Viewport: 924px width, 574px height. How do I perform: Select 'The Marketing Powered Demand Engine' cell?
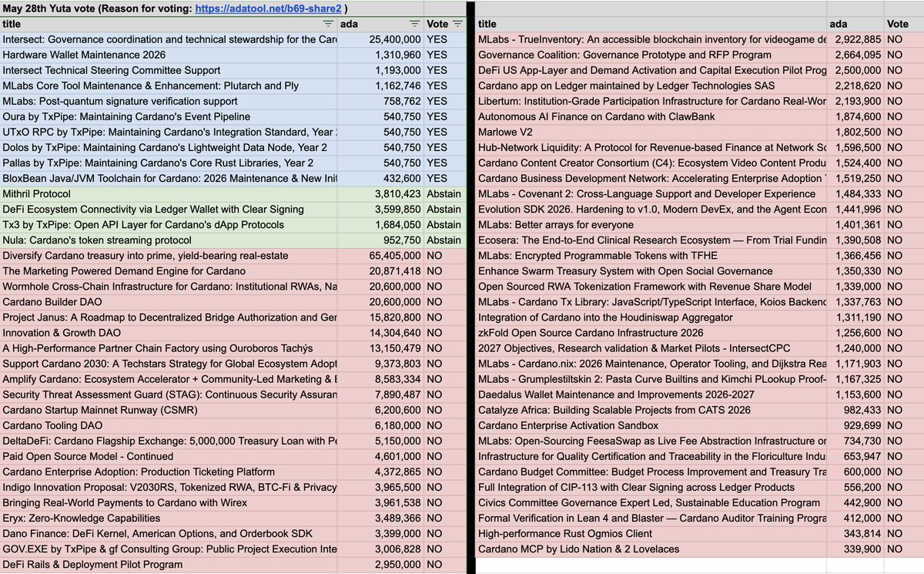click(x=169, y=271)
